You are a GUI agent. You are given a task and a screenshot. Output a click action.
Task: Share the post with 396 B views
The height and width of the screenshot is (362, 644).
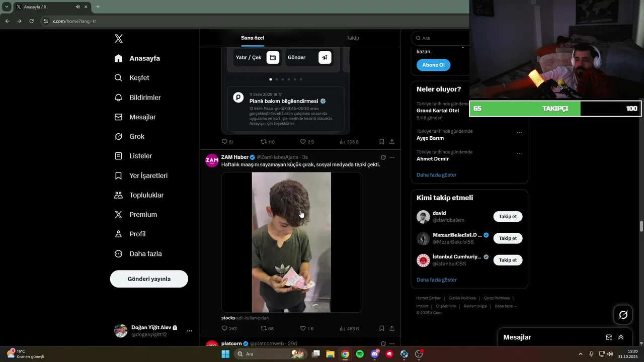click(x=392, y=142)
